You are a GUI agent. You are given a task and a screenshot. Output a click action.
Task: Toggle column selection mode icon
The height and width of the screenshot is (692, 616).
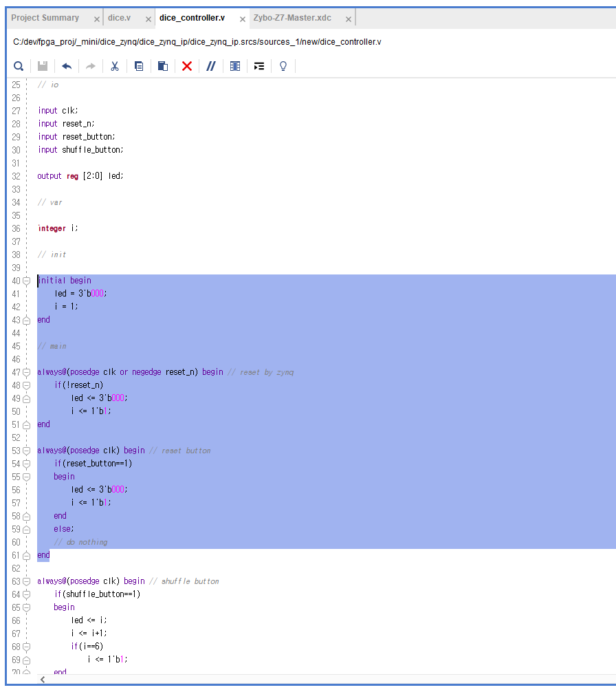pos(235,66)
